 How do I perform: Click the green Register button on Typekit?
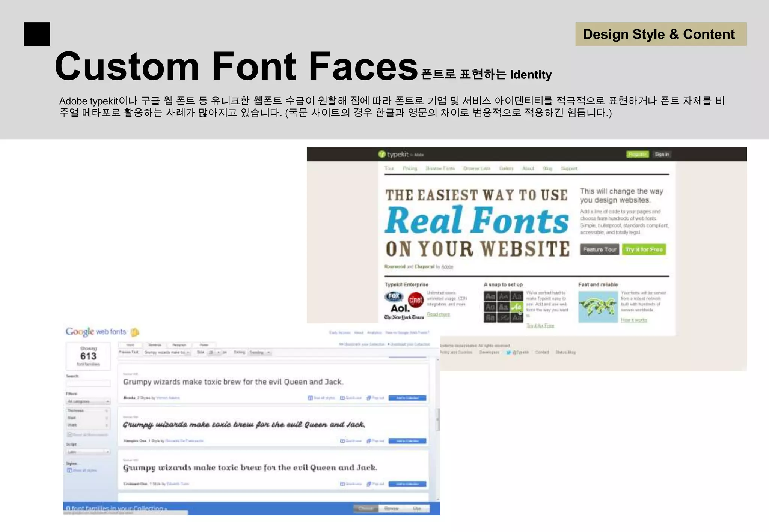[638, 154]
